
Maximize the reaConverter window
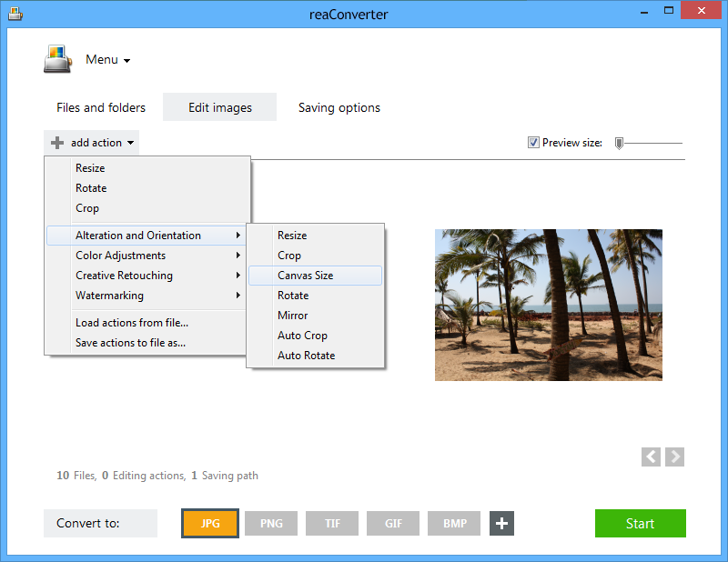tap(669, 11)
